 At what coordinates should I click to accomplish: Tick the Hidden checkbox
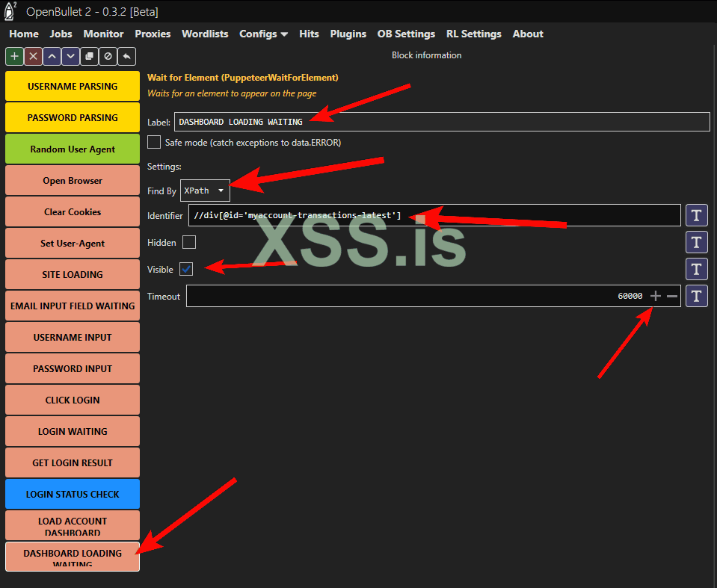[x=189, y=242]
